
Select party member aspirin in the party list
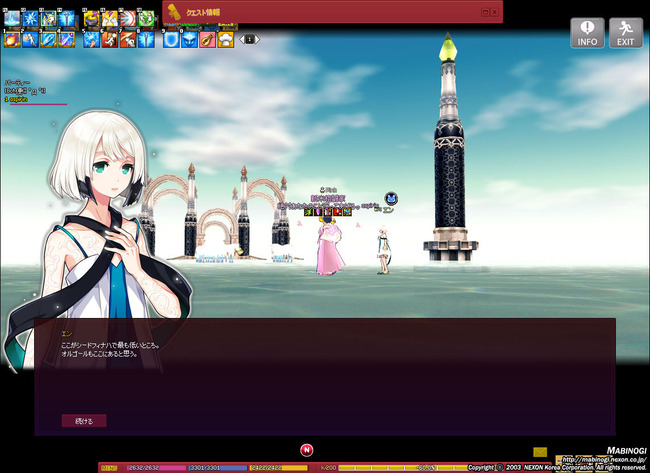16,99
